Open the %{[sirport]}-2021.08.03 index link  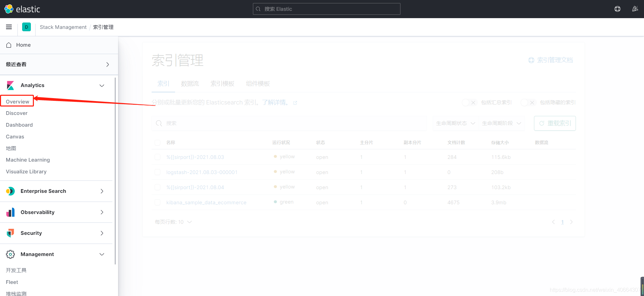click(x=195, y=157)
